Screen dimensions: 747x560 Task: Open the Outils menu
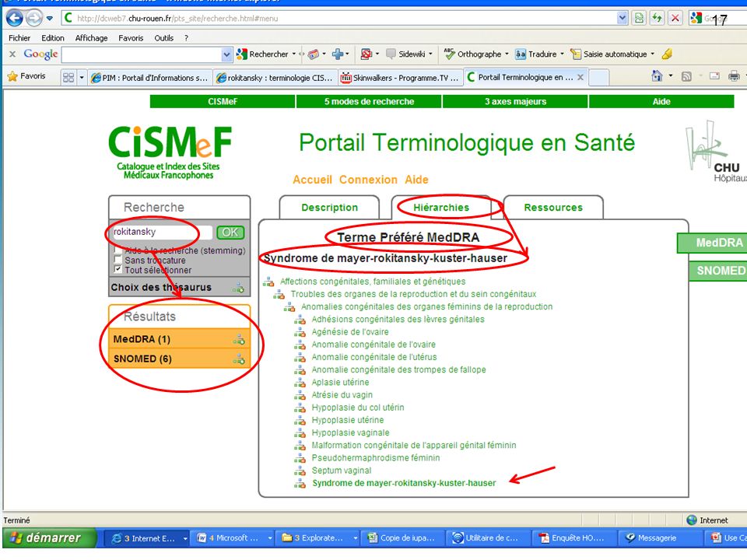pyautogui.click(x=164, y=38)
